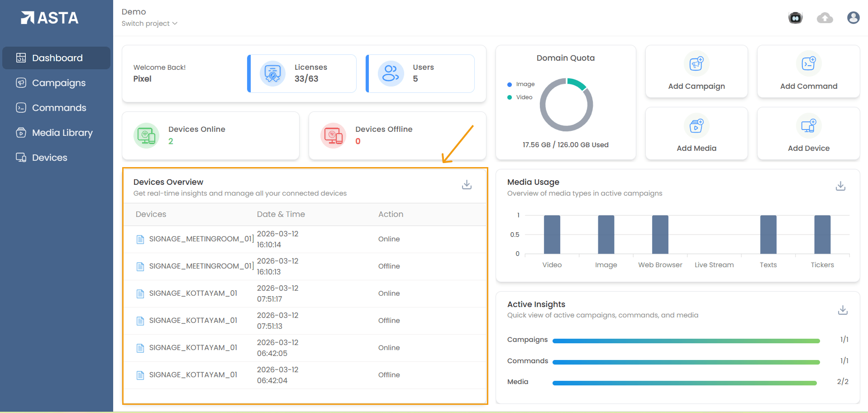Viewport: 868px width, 413px height.
Task: Go to Media Library in sidebar
Action: tap(62, 133)
